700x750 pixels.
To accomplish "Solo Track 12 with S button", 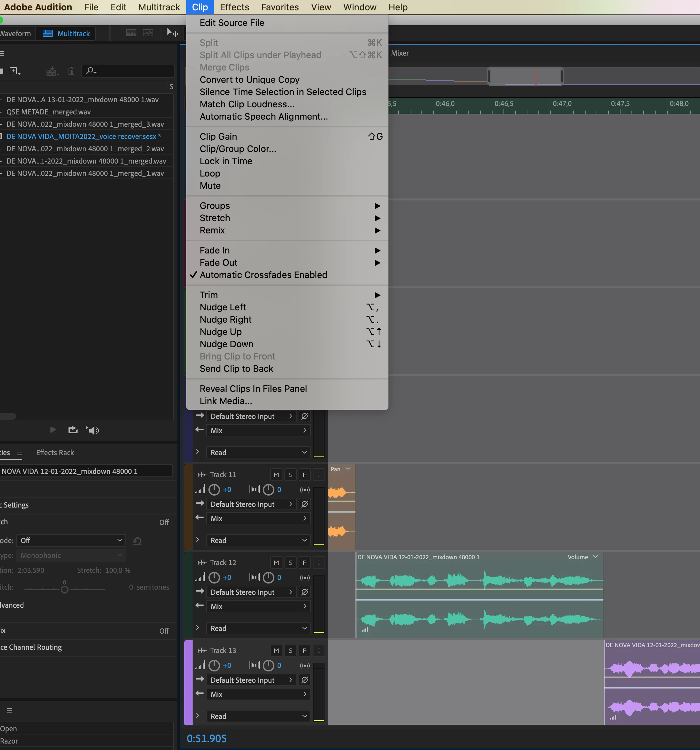I will [290, 562].
